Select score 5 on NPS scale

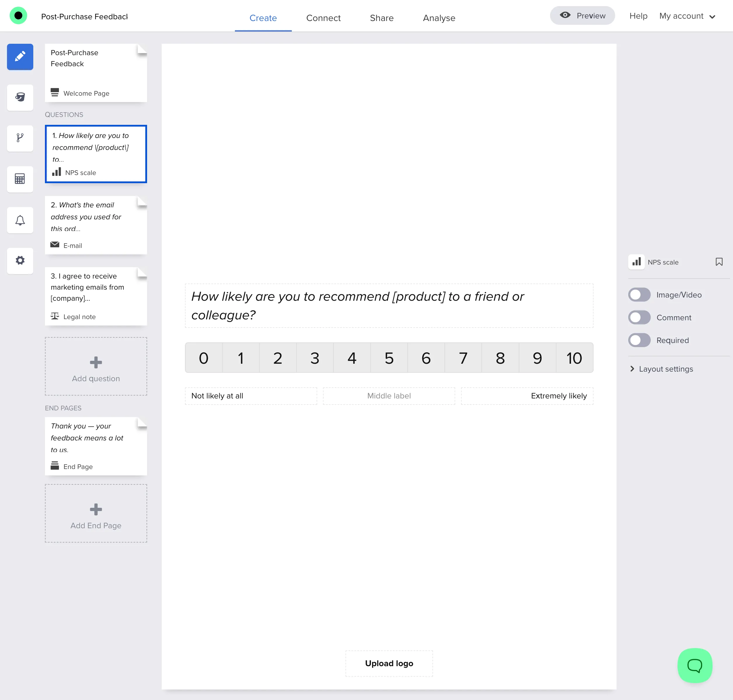389,358
